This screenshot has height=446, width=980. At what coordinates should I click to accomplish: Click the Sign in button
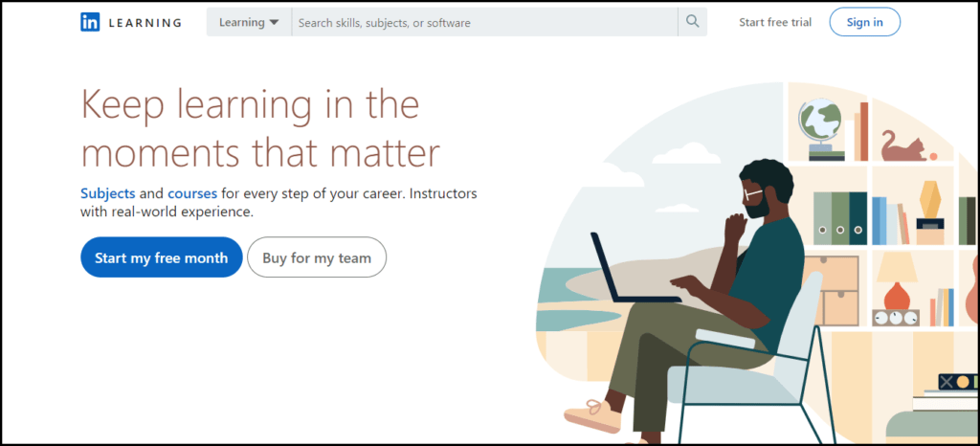pos(864,22)
